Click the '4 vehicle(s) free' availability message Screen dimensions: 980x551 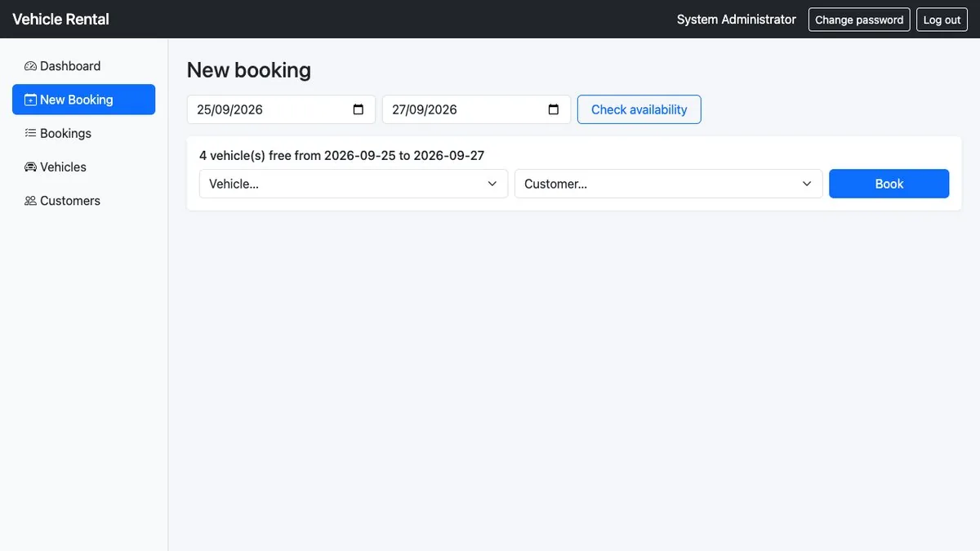(341, 155)
